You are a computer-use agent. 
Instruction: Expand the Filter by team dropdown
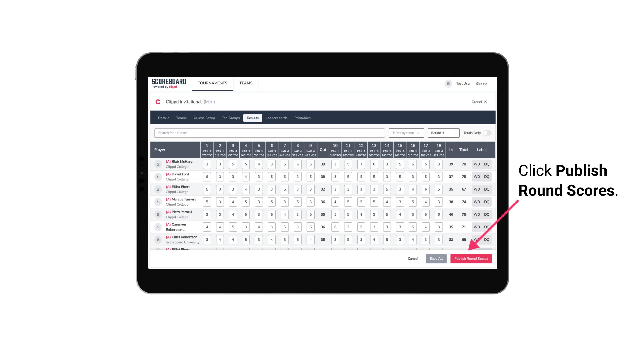tap(406, 133)
